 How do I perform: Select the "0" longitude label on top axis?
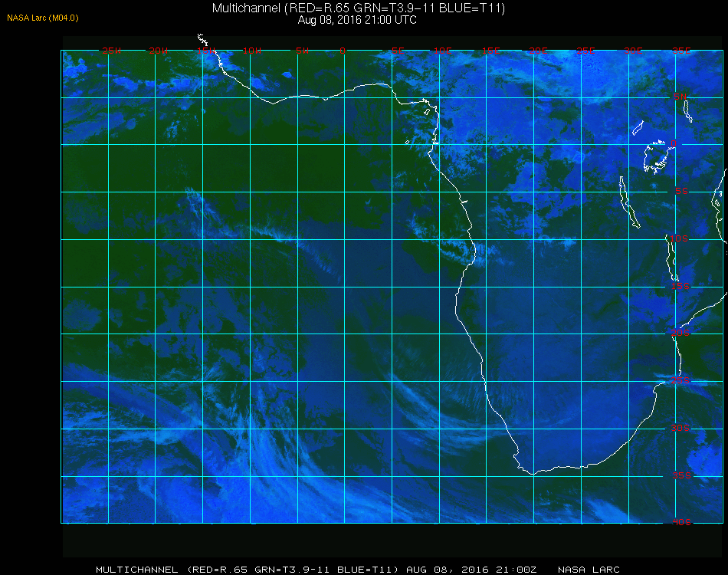(343, 51)
